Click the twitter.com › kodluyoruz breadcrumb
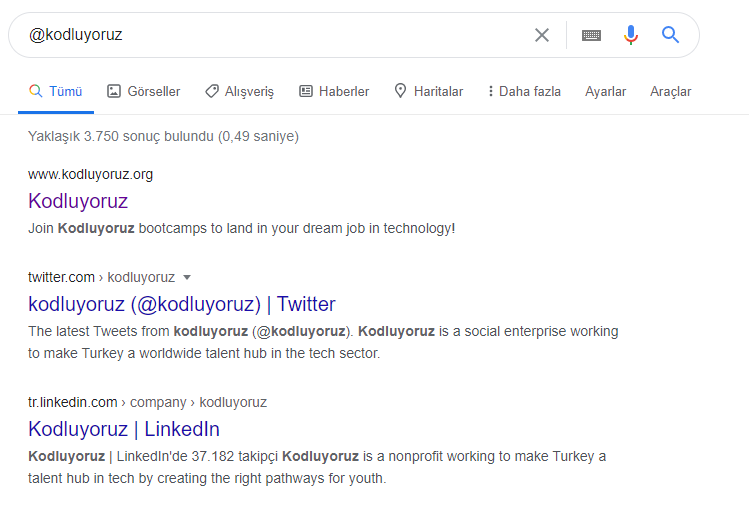The image size is (749, 509). (x=101, y=277)
